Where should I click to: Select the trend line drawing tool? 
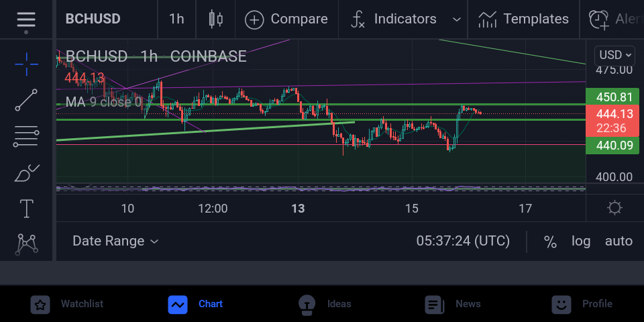pos(26,100)
